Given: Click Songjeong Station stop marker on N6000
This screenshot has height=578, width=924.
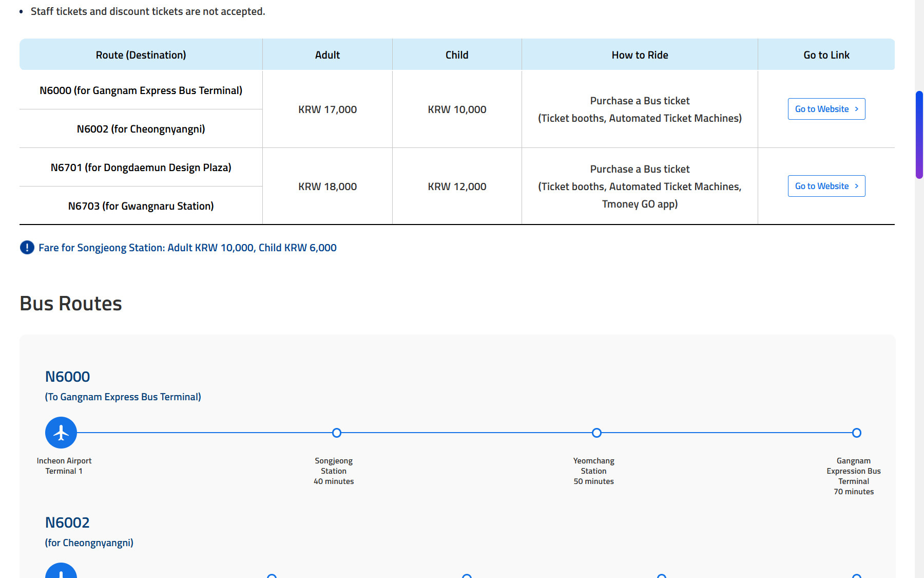Looking at the screenshot, I should pos(337,433).
